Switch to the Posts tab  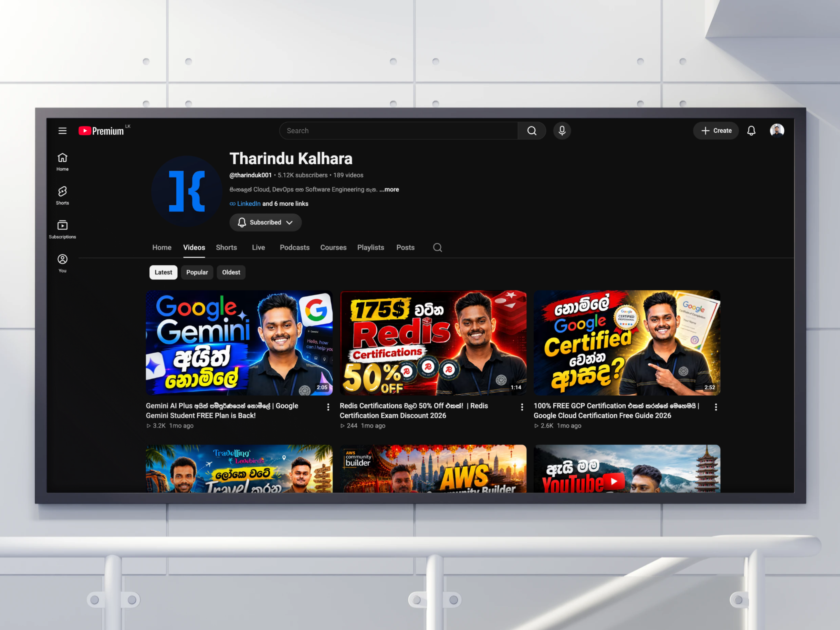point(405,248)
